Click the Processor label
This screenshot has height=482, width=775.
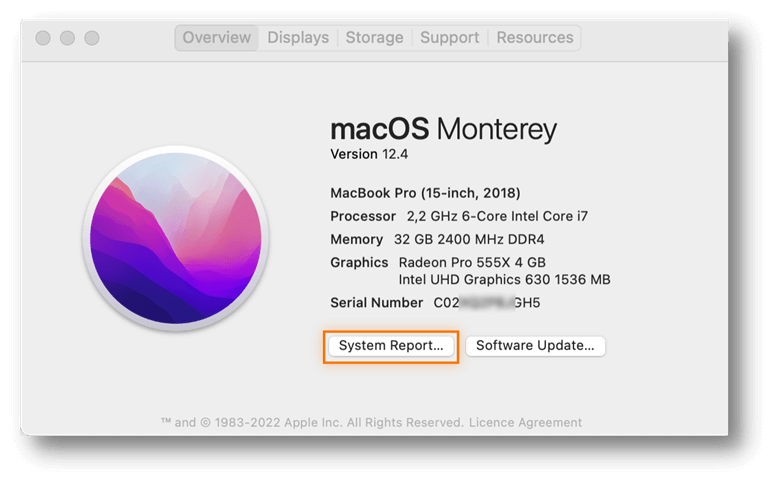(363, 216)
